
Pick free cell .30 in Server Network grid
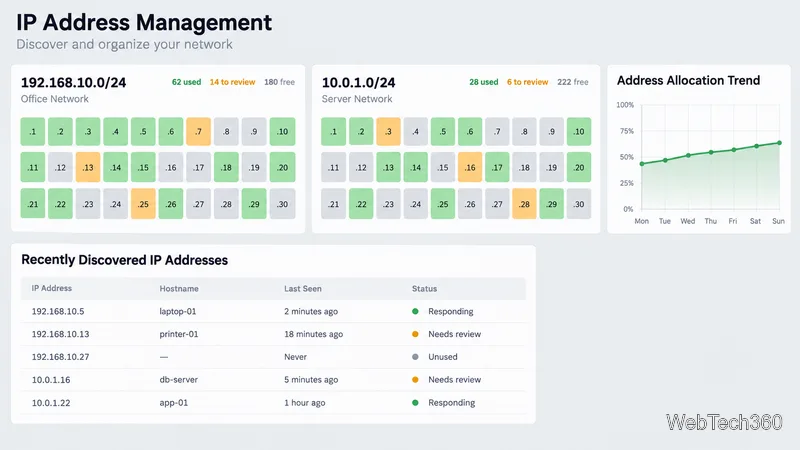[x=579, y=204]
